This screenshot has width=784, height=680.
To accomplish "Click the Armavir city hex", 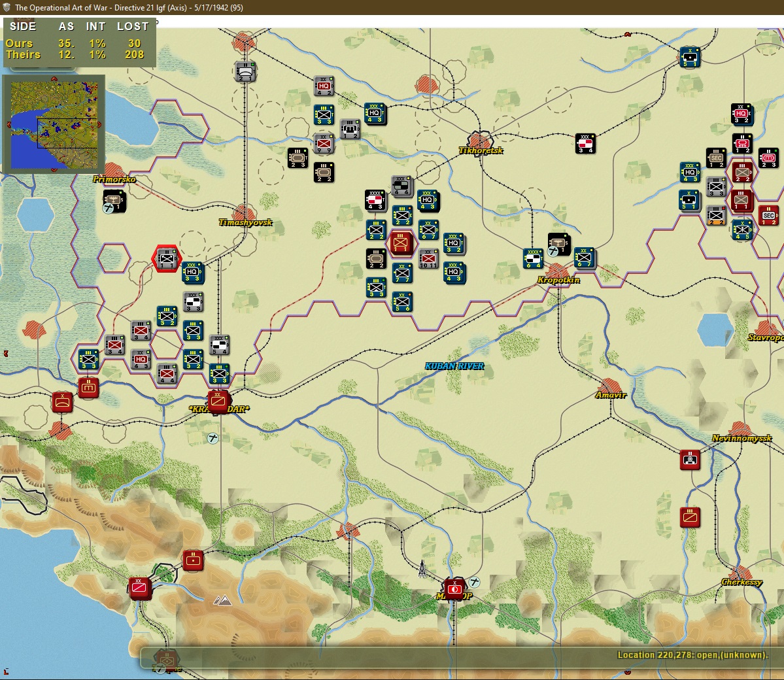I will pos(609,388).
